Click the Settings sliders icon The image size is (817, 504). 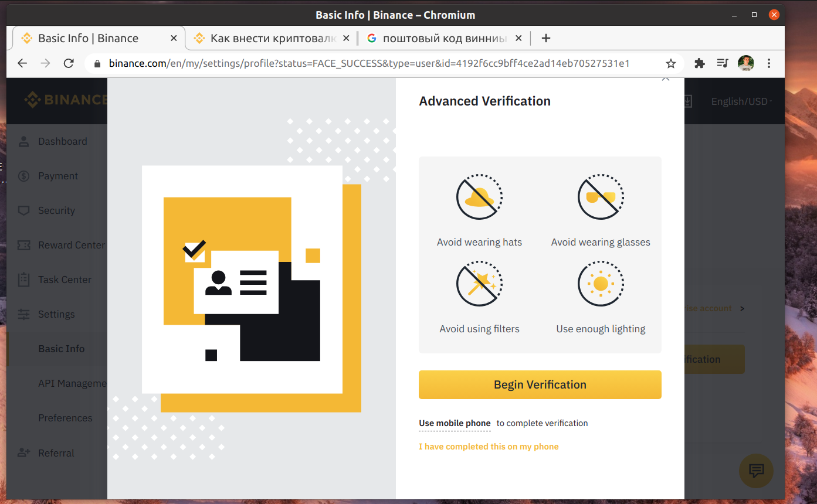click(23, 314)
